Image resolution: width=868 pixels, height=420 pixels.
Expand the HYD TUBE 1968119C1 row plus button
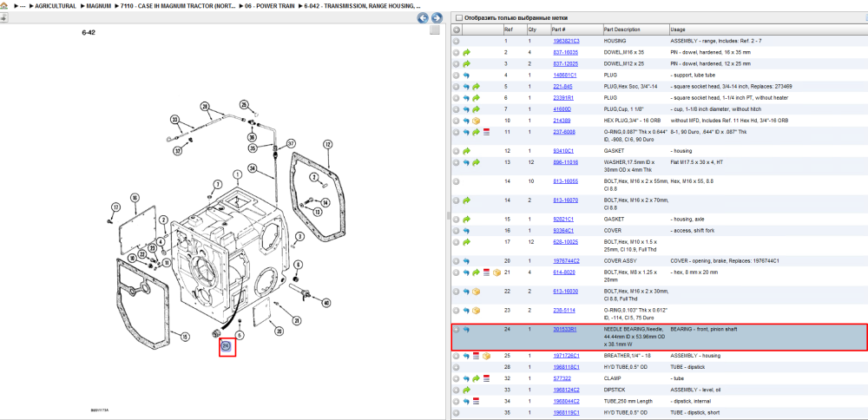[457, 413]
